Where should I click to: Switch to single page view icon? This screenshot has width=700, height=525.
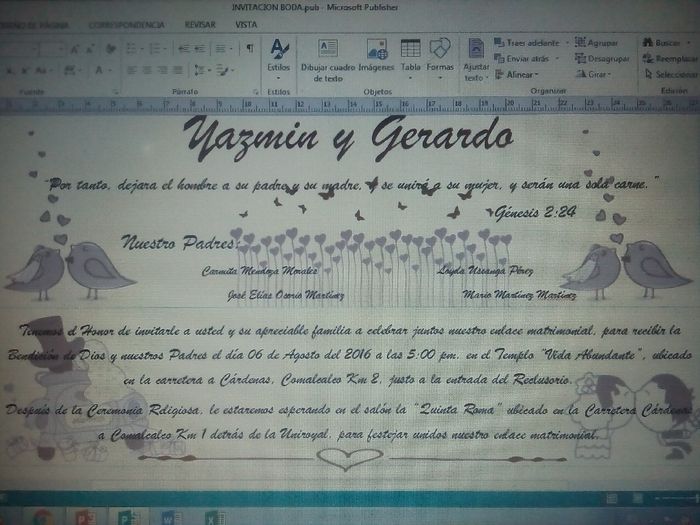[x=611, y=498]
